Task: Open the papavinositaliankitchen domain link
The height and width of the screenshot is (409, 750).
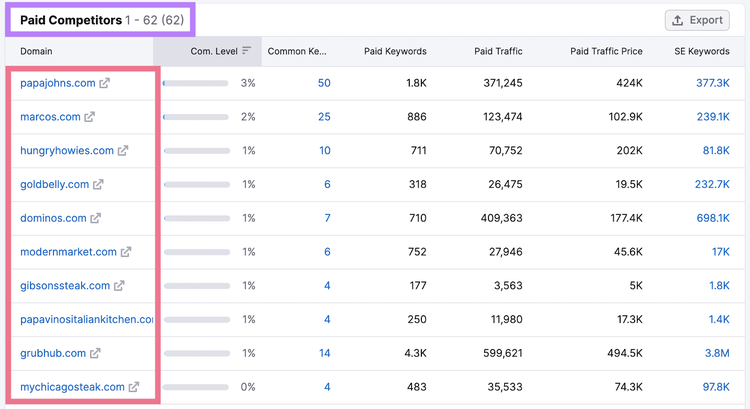Action: (x=87, y=319)
